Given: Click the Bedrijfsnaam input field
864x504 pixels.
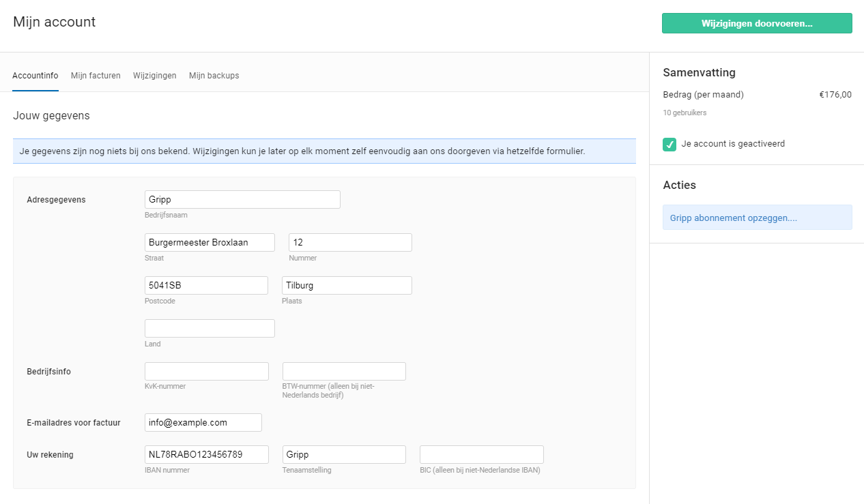Looking at the screenshot, I should click(x=242, y=200).
